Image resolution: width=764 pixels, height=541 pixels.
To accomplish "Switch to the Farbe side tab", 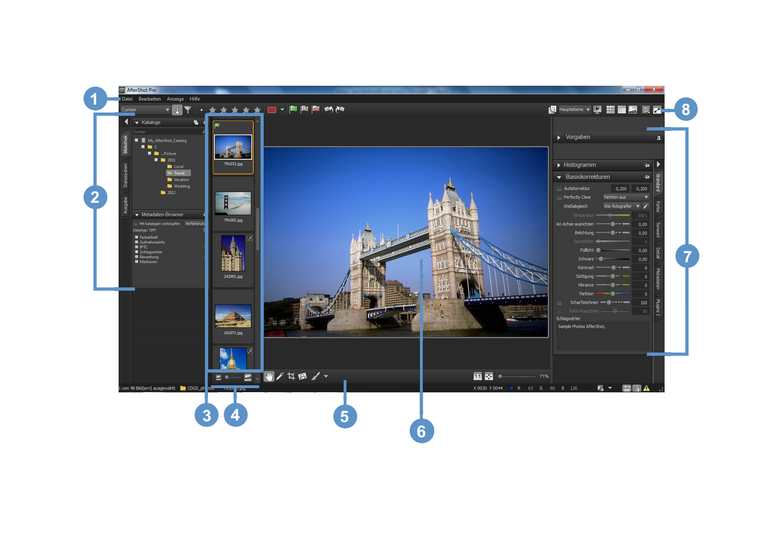I will pyautogui.click(x=659, y=208).
